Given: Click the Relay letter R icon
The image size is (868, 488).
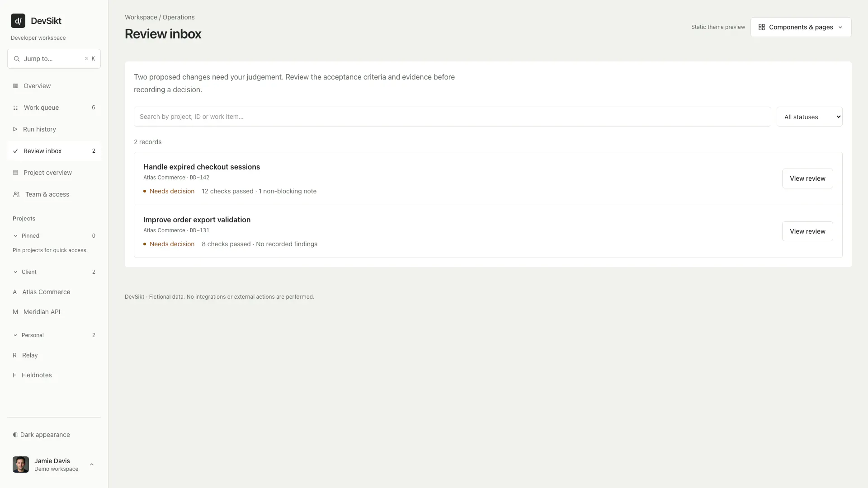Looking at the screenshot, I should coord(14,355).
